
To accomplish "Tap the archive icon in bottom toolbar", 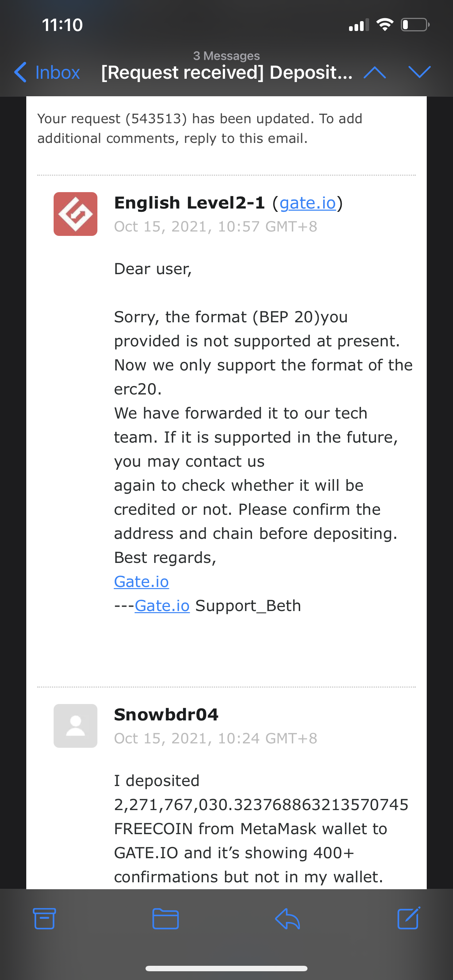I will coord(44,918).
